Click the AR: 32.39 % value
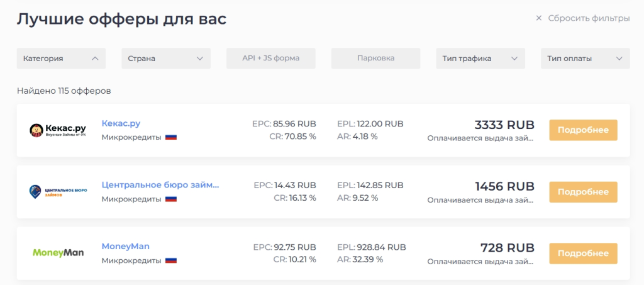 [360, 260]
